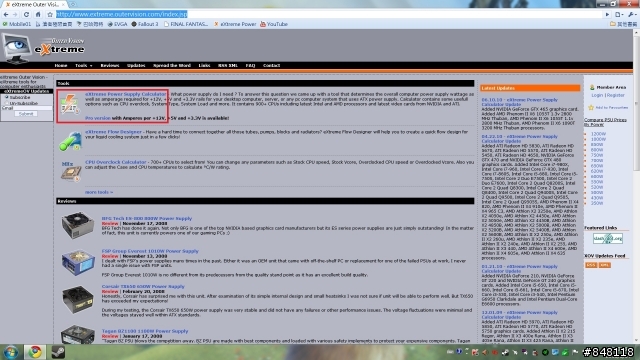Image resolution: width=640 pixels, height=360 pixels.
Task: Open the CPU Overclock Calculator link
Action: [116, 162]
